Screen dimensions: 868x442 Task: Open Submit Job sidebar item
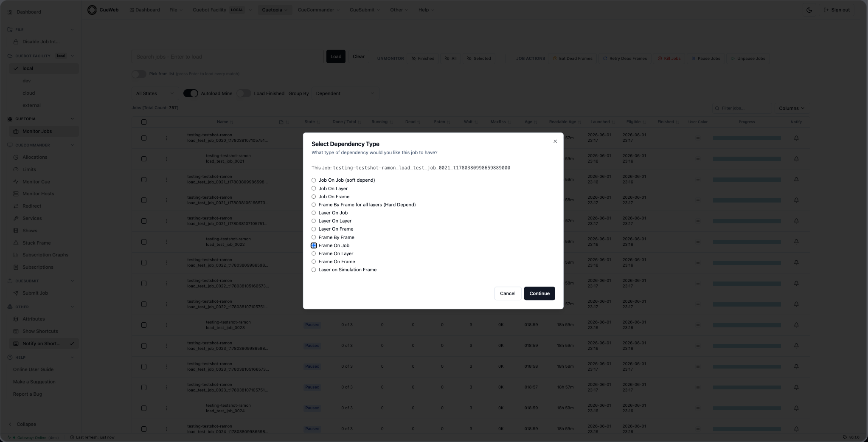35,293
